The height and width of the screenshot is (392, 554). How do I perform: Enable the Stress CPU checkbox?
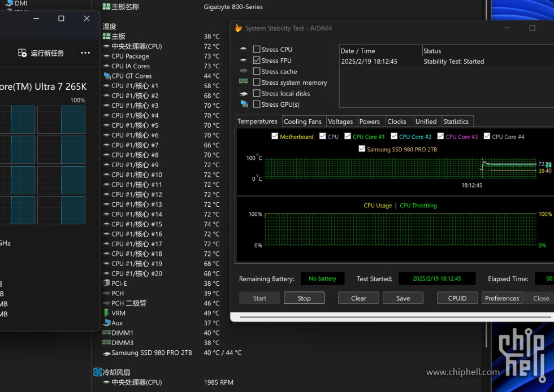point(257,50)
